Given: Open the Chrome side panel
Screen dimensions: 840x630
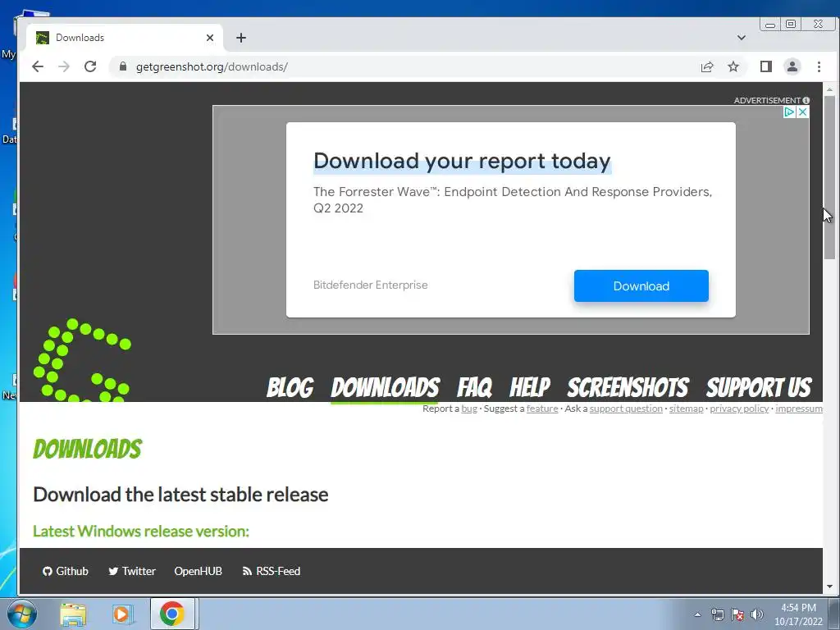Looking at the screenshot, I should 765,66.
